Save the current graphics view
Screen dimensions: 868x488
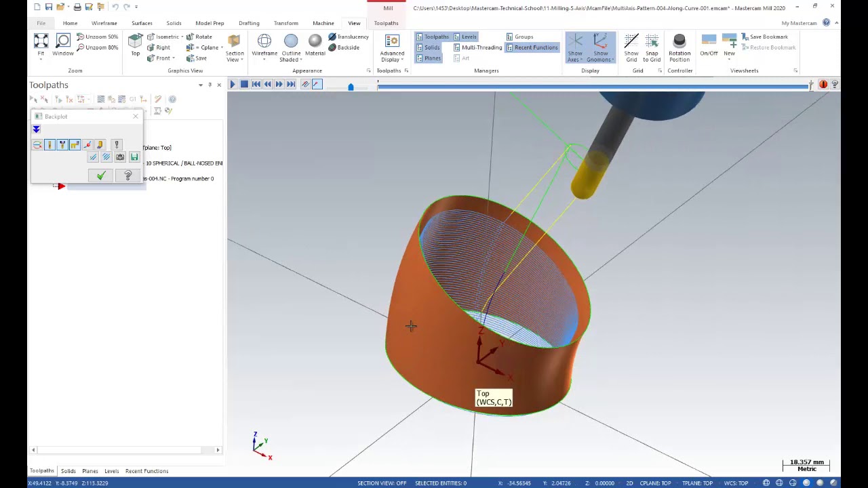click(x=197, y=58)
